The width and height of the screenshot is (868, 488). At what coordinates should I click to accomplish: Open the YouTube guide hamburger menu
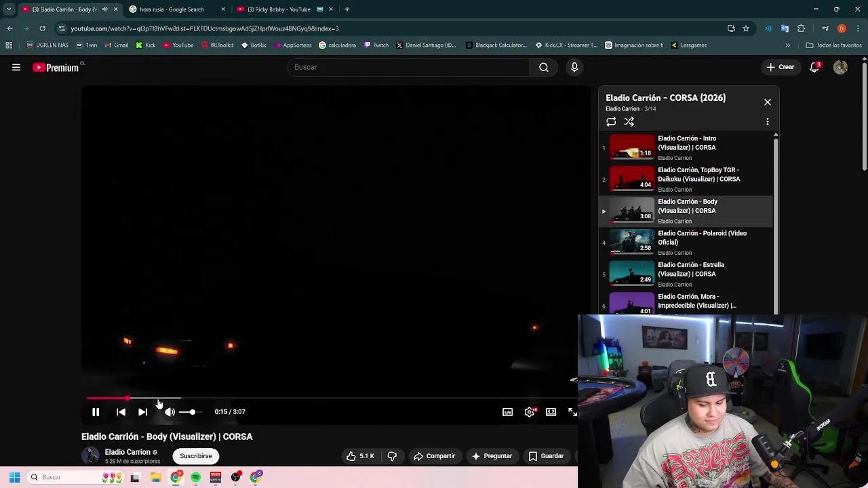pos(16,67)
